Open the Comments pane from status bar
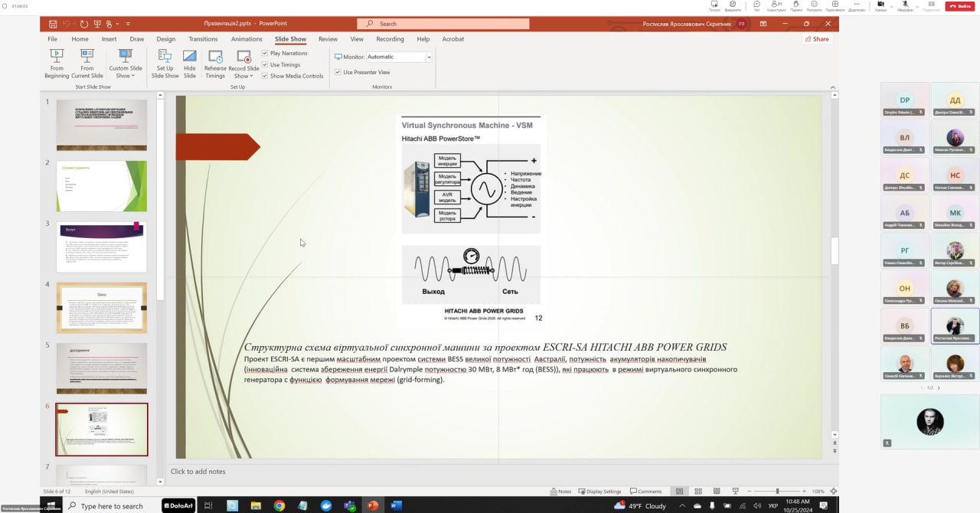980x513 pixels. [645, 492]
